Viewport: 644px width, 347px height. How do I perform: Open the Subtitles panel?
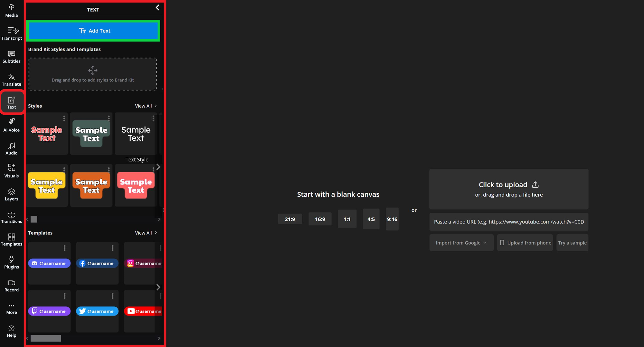12,57
